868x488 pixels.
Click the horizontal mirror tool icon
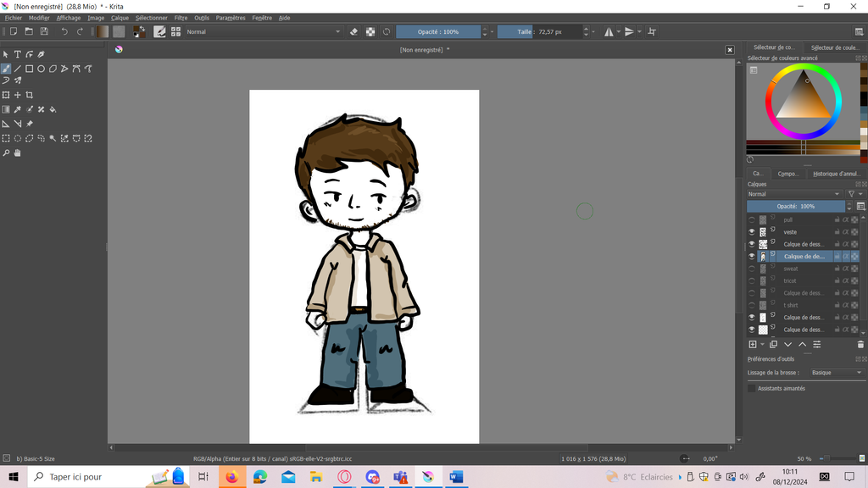(609, 31)
